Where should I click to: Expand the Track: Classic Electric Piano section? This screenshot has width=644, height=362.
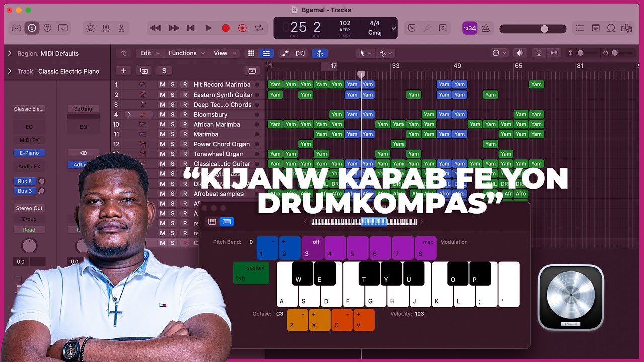pos(9,71)
